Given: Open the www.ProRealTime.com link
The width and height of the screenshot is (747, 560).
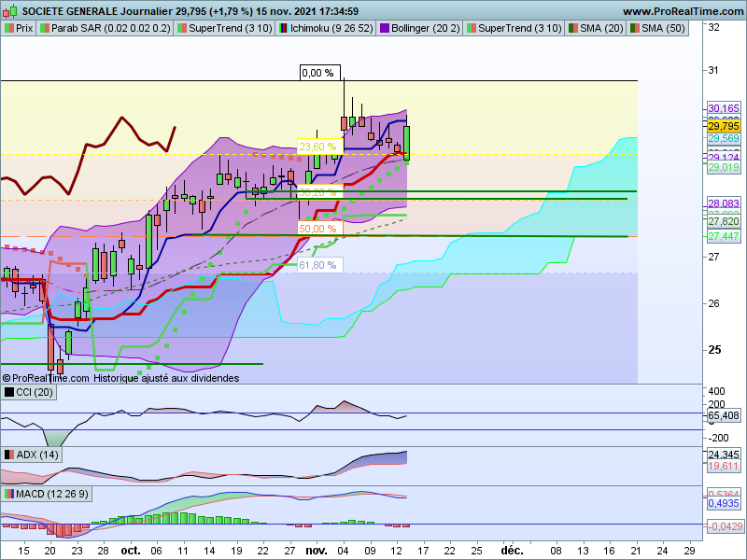Looking at the screenshot, I should [684, 11].
